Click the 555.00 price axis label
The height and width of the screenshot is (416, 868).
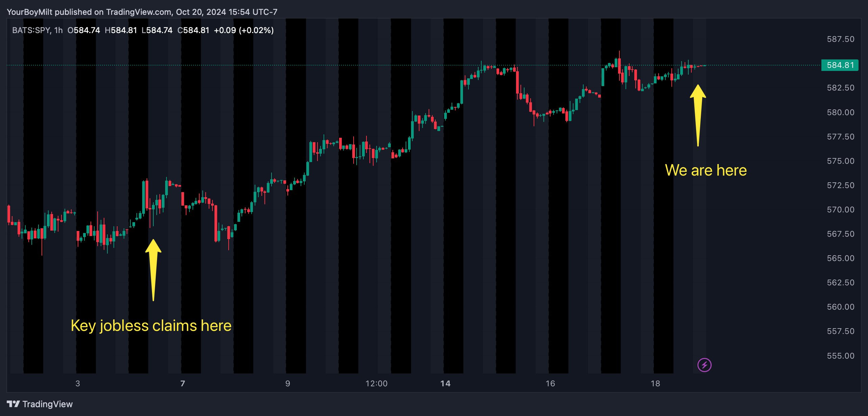pyautogui.click(x=840, y=356)
